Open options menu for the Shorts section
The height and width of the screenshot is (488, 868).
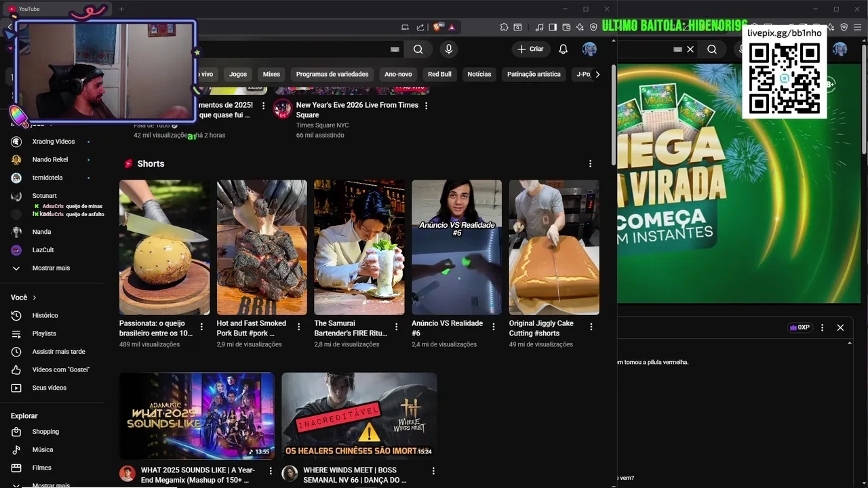(590, 164)
